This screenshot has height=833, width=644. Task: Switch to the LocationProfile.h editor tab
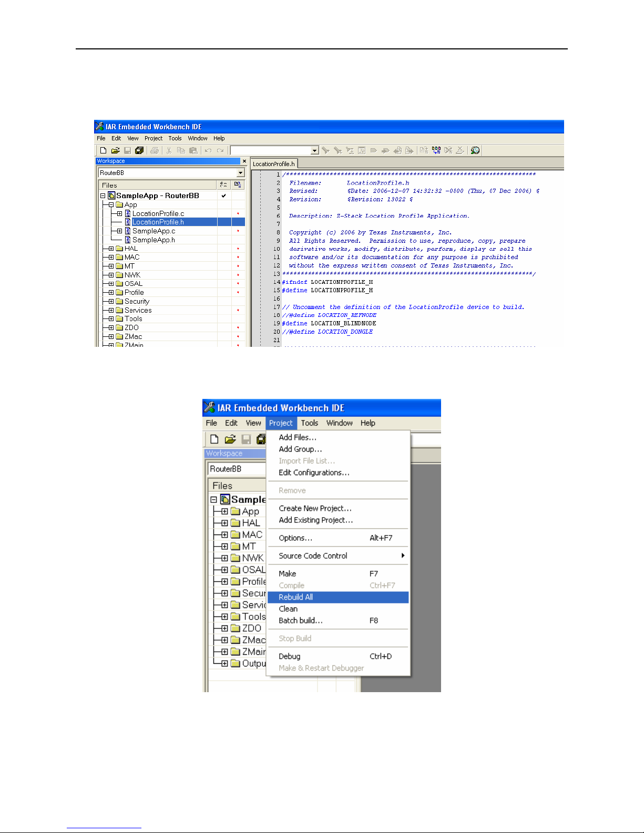[x=274, y=164]
